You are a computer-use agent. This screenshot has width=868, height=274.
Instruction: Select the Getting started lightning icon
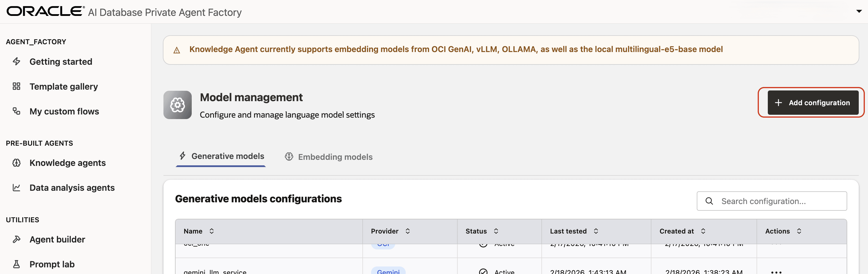coord(17,61)
